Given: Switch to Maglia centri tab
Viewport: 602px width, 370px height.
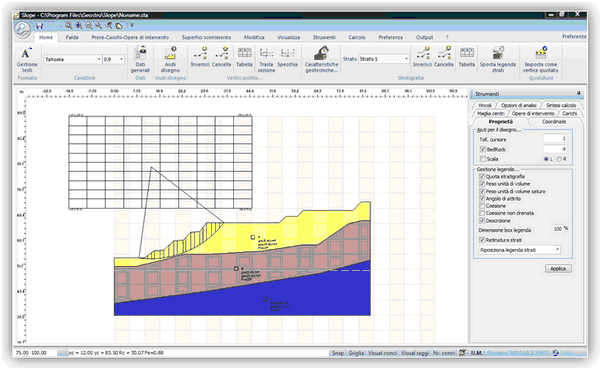Looking at the screenshot, I should pos(491,114).
